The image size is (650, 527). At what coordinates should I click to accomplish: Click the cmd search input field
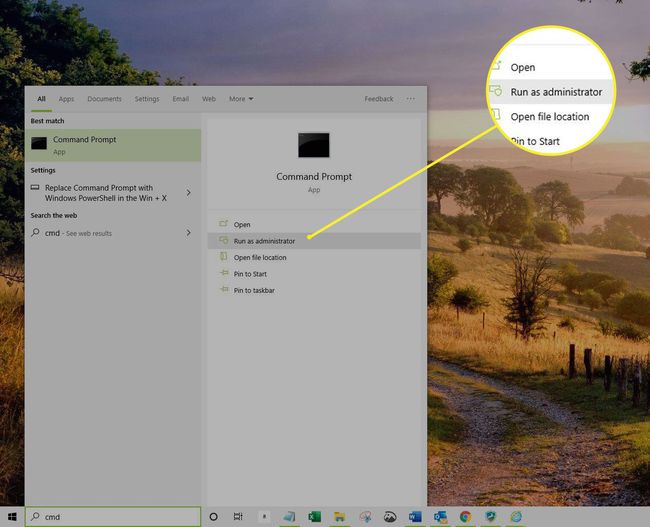[113, 517]
